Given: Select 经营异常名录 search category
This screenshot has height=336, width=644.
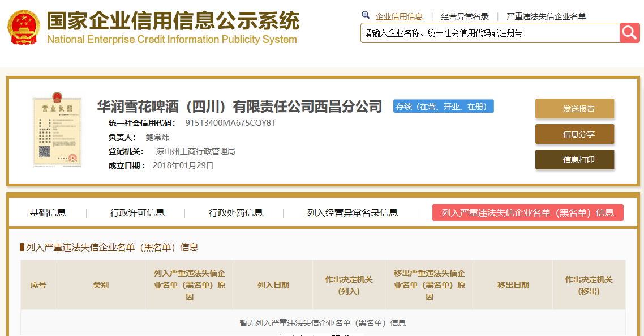Looking at the screenshot, I should (x=465, y=16).
